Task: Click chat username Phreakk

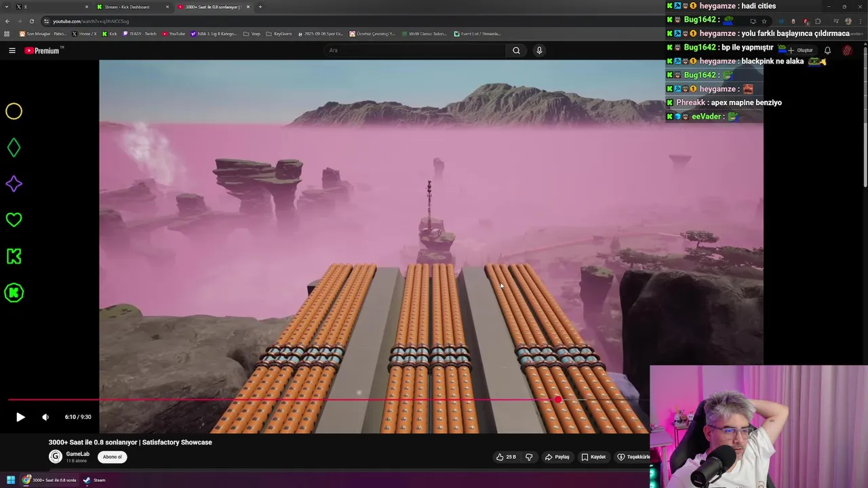Action: pos(690,102)
